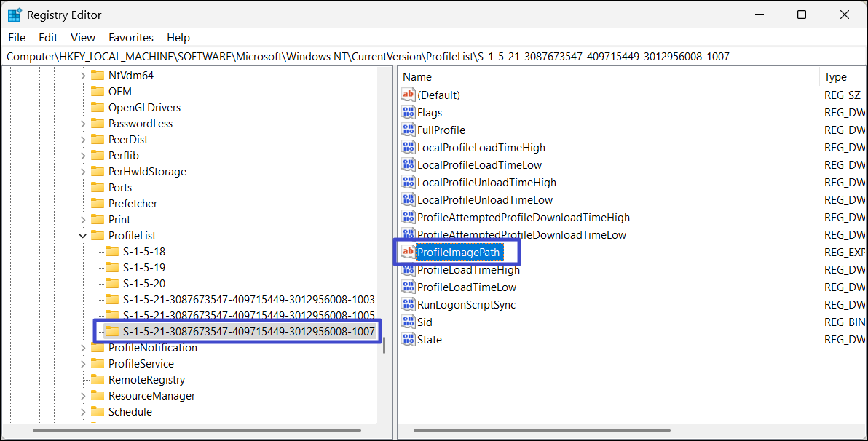Image resolution: width=868 pixels, height=441 pixels.
Task: Expand the ProfileNotification key
Action: coord(83,348)
